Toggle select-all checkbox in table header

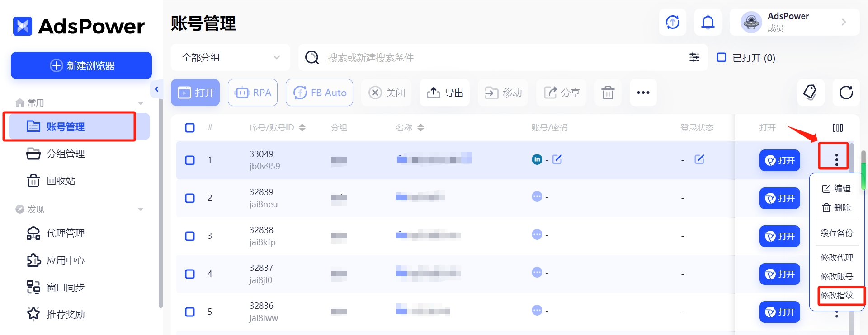[x=190, y=128]
